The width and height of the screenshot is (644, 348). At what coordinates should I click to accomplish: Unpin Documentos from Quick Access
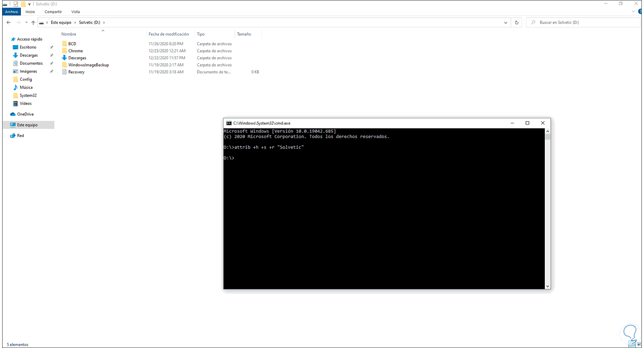pos(52,63)
